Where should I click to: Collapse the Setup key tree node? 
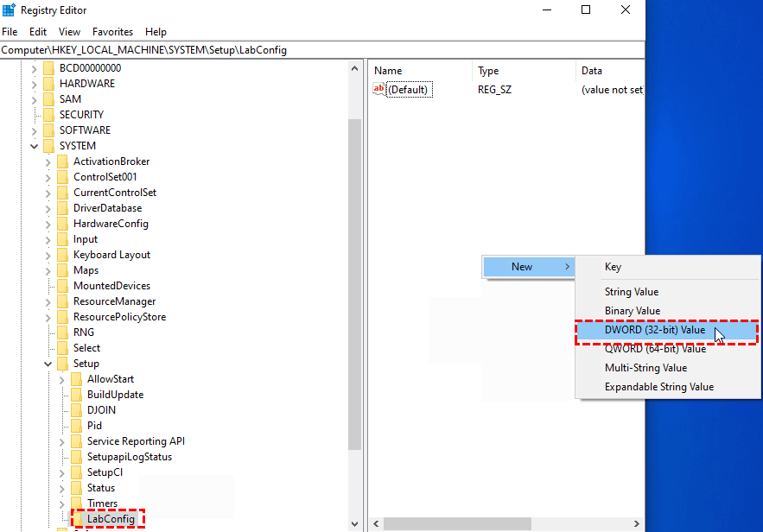click(48, 364)
